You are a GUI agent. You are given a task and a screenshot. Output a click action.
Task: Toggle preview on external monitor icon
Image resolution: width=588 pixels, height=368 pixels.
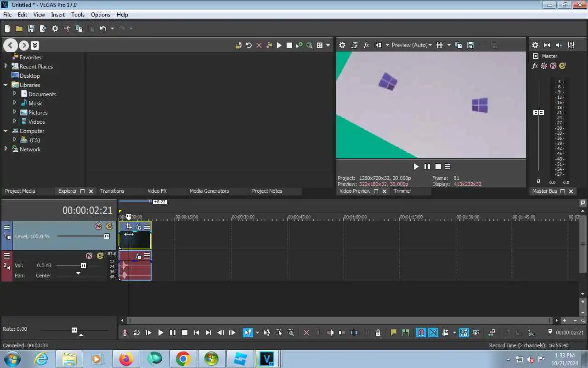pos(354,45)
